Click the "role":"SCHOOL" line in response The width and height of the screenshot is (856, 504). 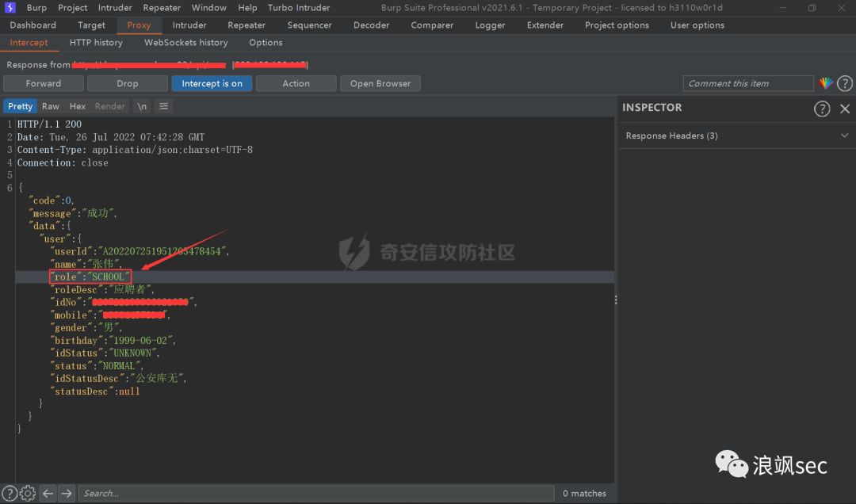point(90,277)
